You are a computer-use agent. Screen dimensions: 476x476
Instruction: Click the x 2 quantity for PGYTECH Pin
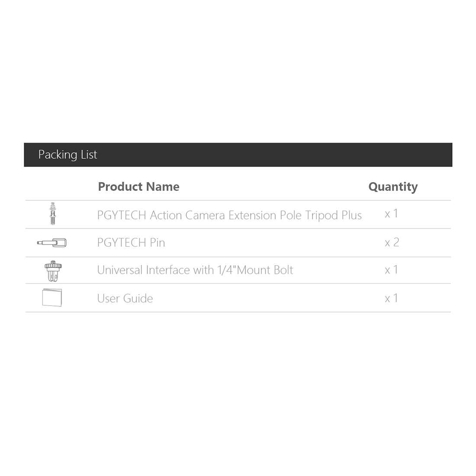point(392,242)
